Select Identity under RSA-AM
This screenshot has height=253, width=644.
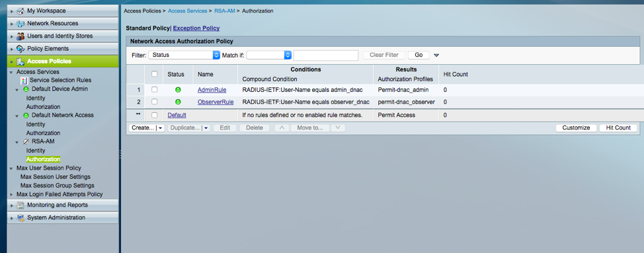[x=36, y=151]
